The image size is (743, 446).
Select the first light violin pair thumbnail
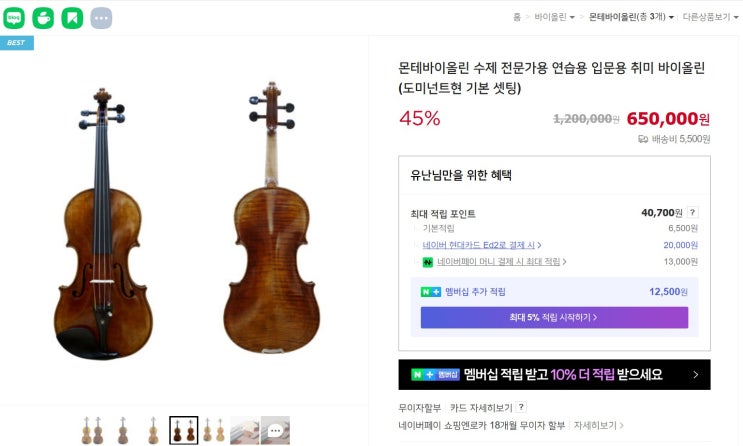[x=93, y=430]
